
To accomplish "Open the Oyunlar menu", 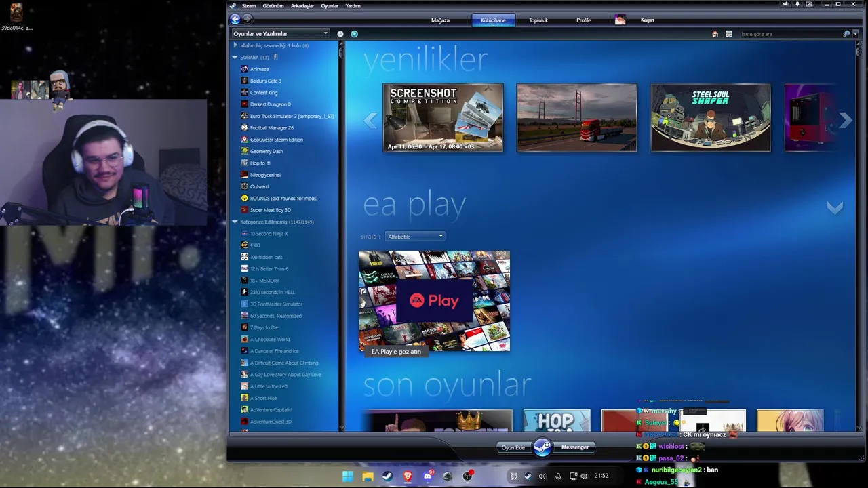I will coord(330,5).
